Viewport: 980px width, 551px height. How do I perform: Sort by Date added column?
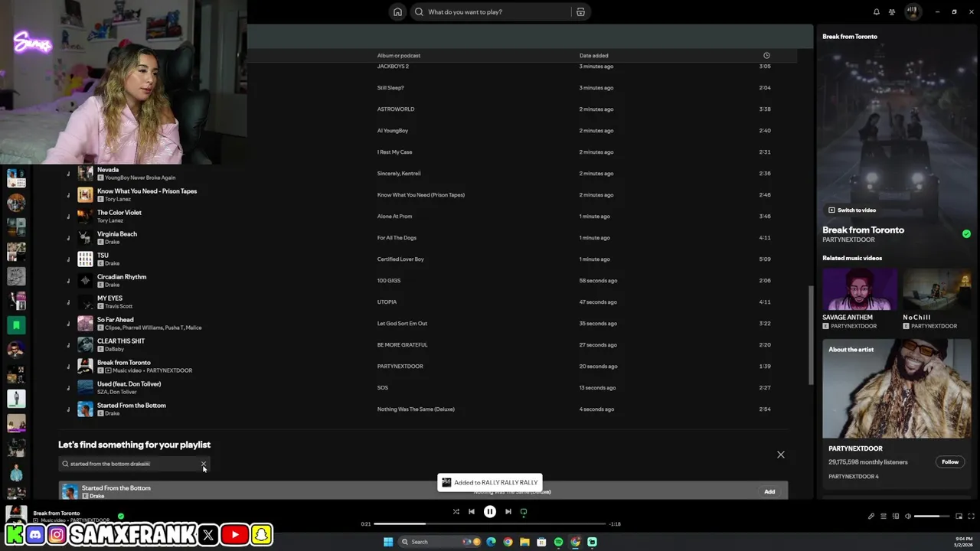pos(593,55)
